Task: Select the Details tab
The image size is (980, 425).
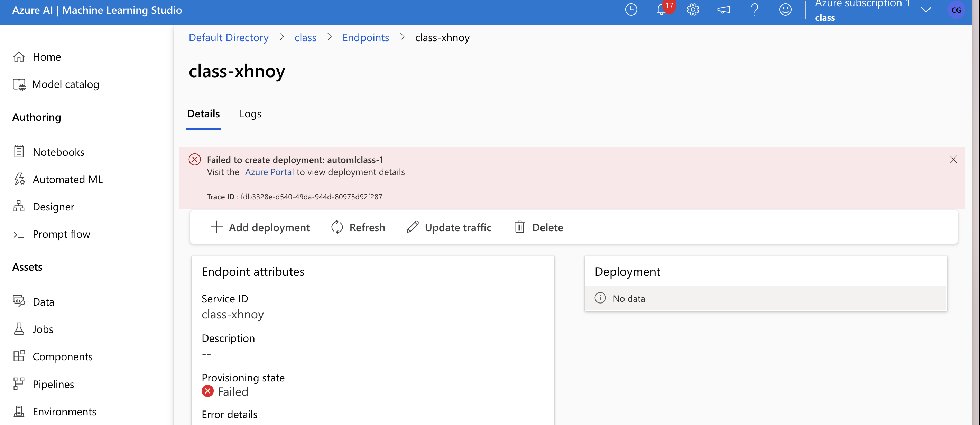Action: tap(203, 114)
